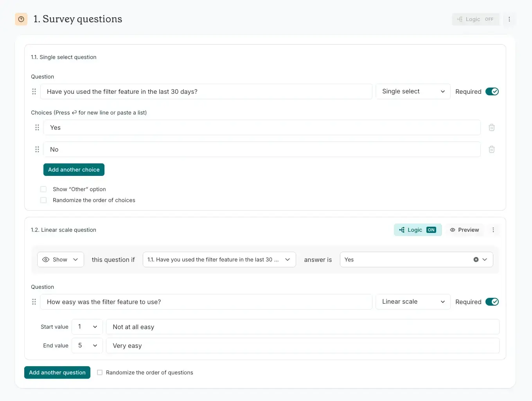
Task: Open the Start value number dropdown
Action: tap(87, 327)
